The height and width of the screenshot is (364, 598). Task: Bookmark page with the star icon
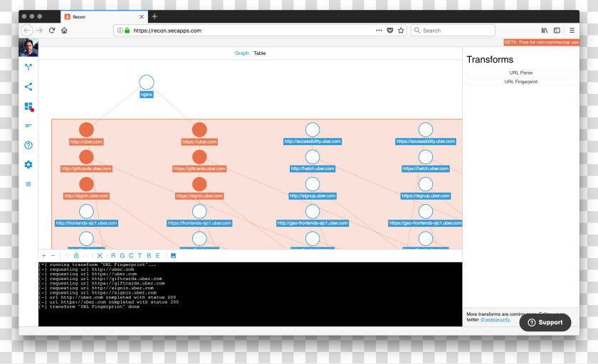click(401, 31)
